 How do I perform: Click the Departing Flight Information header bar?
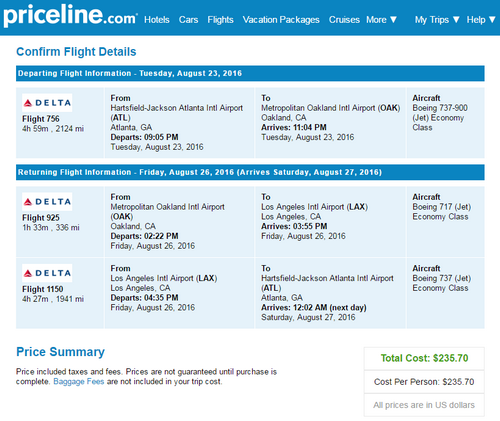click(250, 73)
